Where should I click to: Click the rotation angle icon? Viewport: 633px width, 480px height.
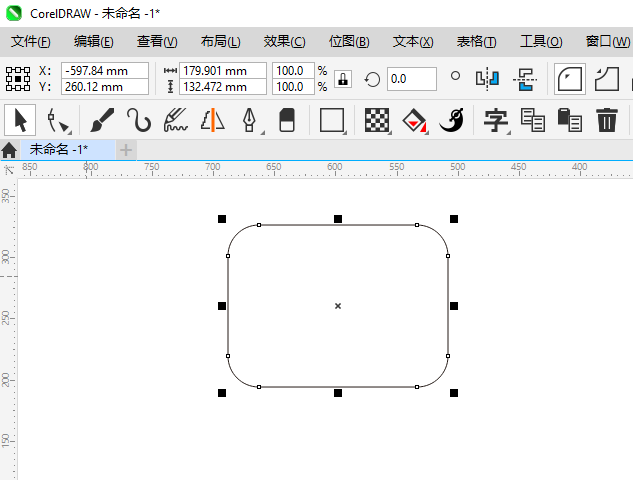pyautogui.click(x=372, y=79)
